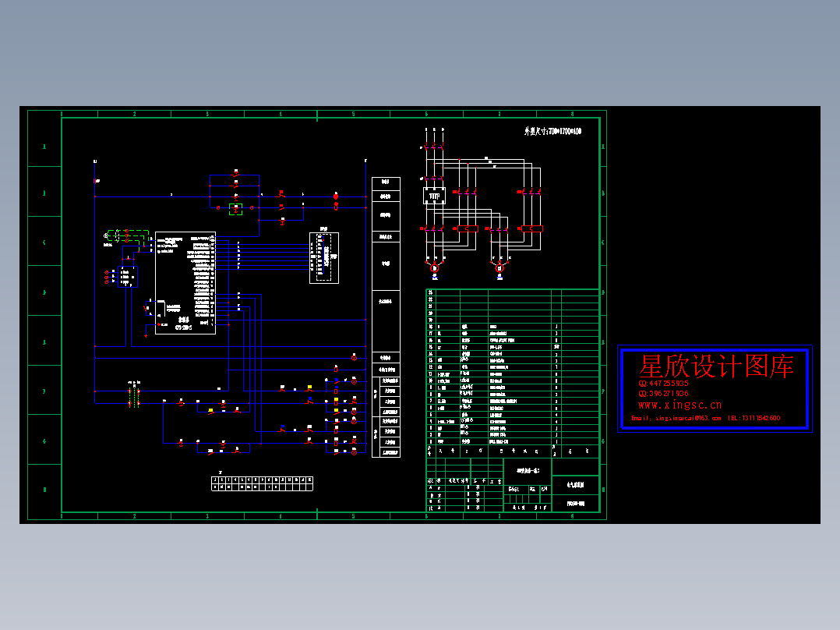
Task: Select the CPS controller block in the schematic
Action: click(x=185, y=283)
